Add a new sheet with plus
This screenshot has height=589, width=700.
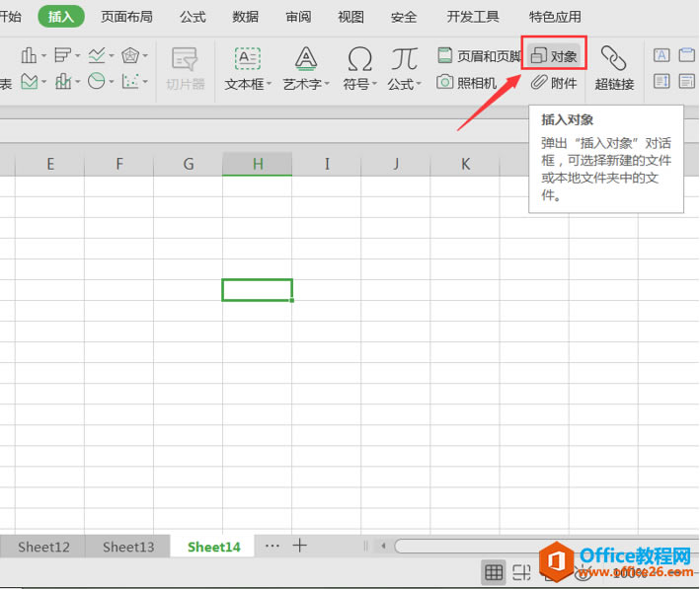(299, 546)
